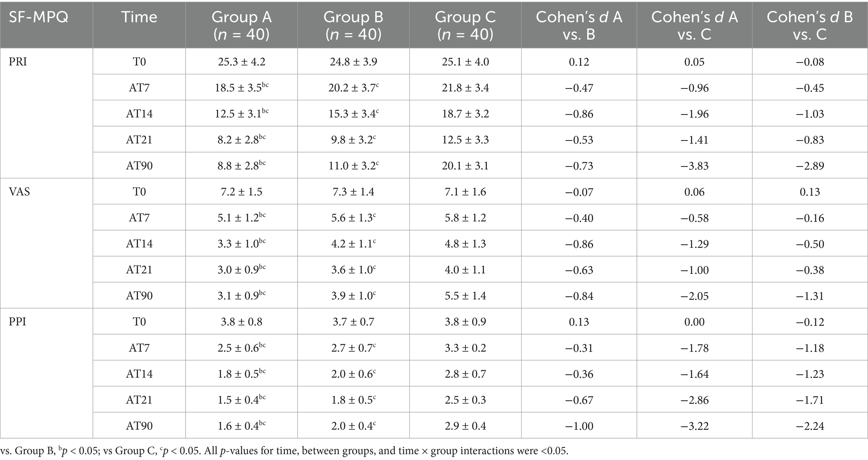The image size is (868, 460).
Task: Click the p-value footnote below the table
Action: (284, 451)
